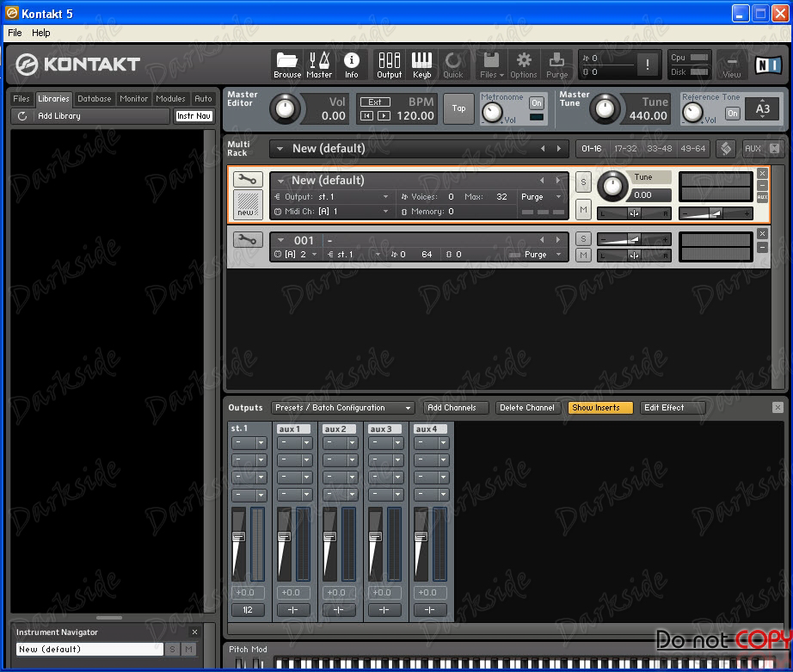The width and height of the screenshot is (793, 672).
Task: Click Delete Channel button
Action: 527,407
